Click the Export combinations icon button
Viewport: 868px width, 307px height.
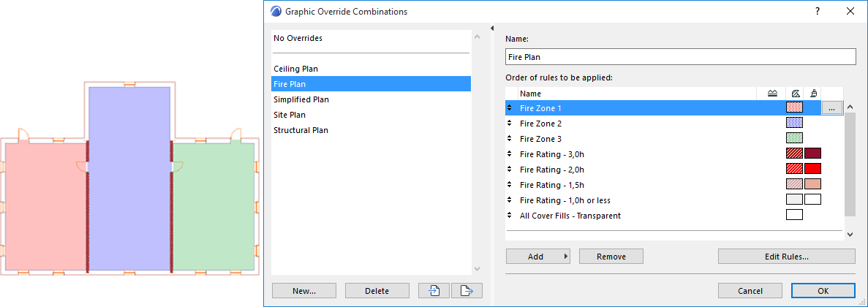click(x=467, y=290)
